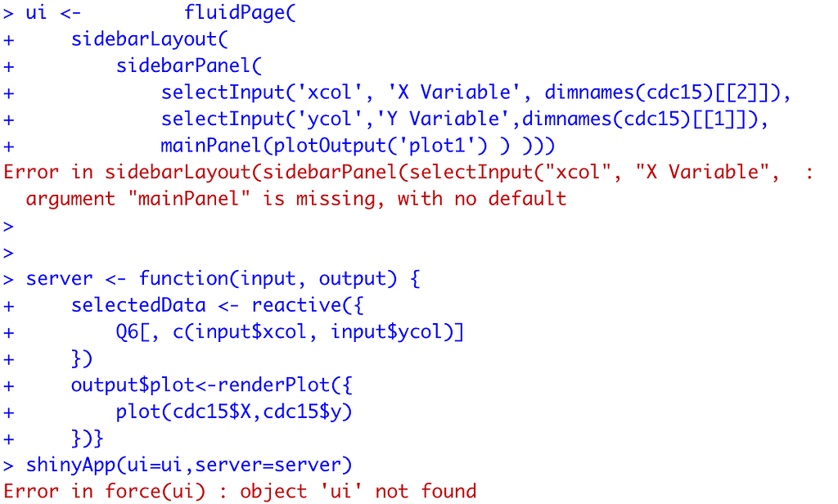Click the first empty prompt after error

point(8,227)
